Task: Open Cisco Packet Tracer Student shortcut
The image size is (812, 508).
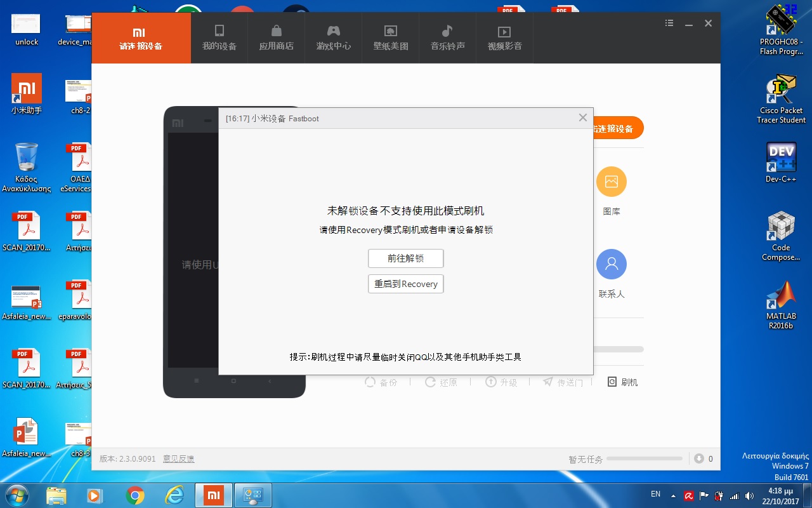Action: [781, 98]
